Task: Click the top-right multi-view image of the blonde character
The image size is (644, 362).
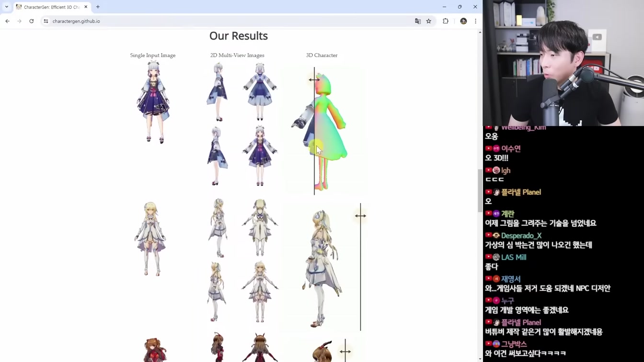Action: pos(260,228)
